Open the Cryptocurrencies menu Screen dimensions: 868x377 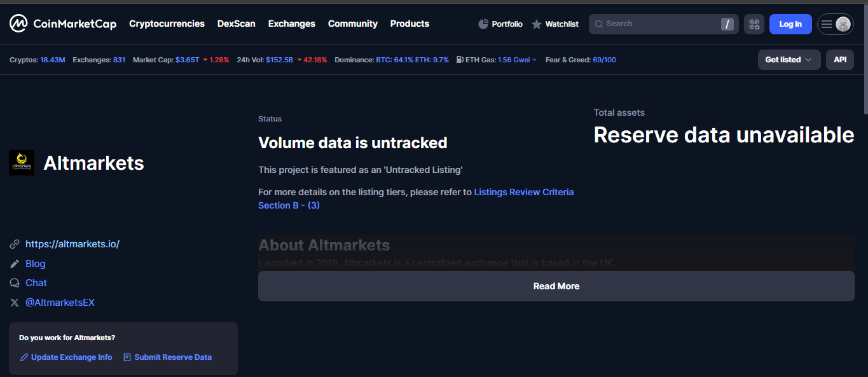[x=167, y=24]
